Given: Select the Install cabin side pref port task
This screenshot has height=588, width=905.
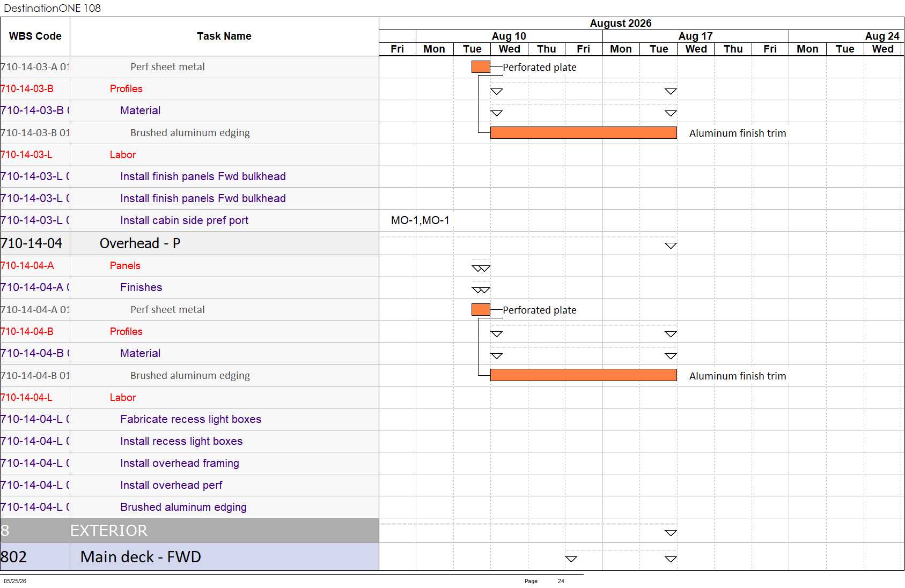Looking at the screenshot, I should click(189, 220).
